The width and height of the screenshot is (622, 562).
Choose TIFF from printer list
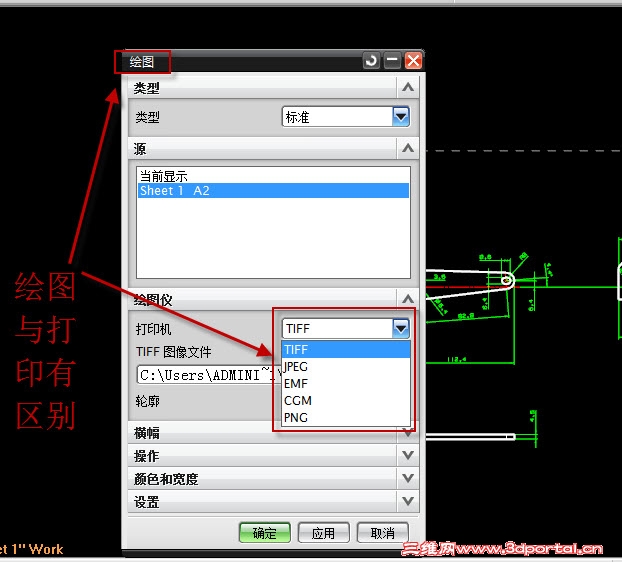tap(346, 349)
